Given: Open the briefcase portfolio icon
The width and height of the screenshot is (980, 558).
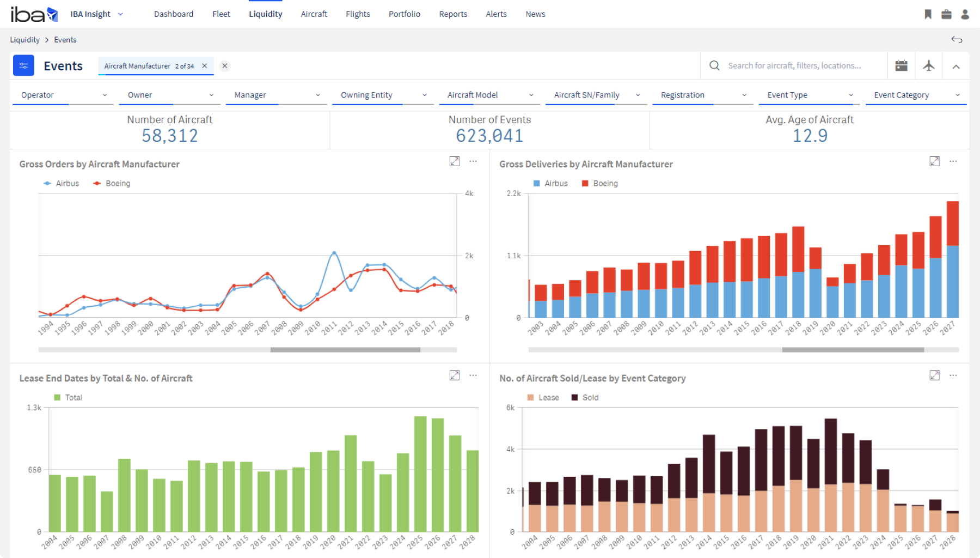Looking at the screenshot, I should (x=946, y=14).
